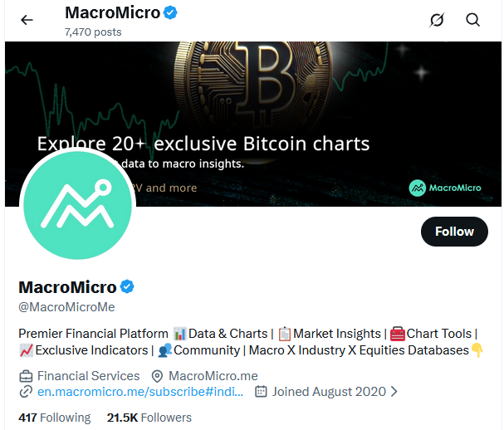Click the @MacroMicroMe handle
This screenshot has height=430, width=504.
coord(66,307)
